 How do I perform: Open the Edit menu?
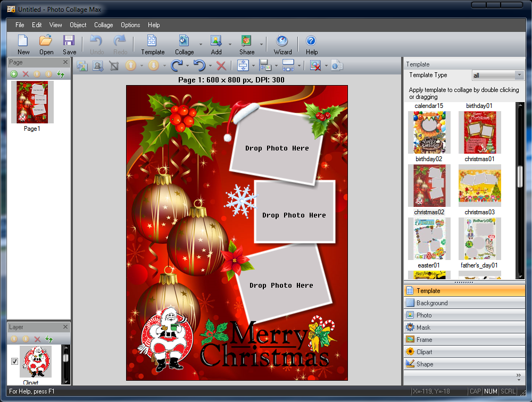[x=37, y=25]
